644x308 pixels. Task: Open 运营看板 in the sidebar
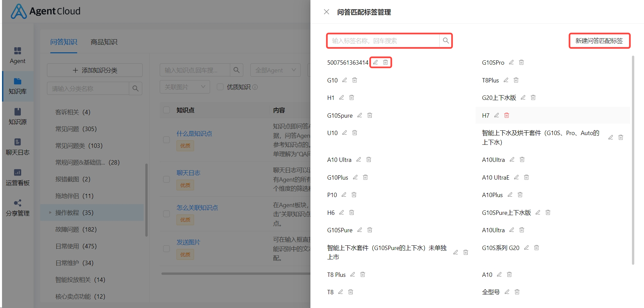pyautogui.click(x=17, y=177)
